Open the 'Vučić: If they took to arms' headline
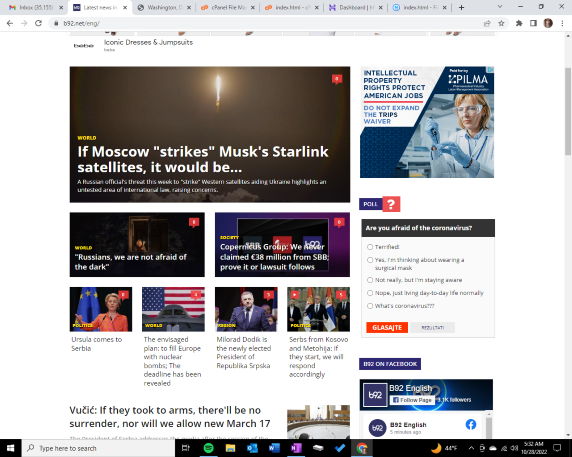 [170, 417]
